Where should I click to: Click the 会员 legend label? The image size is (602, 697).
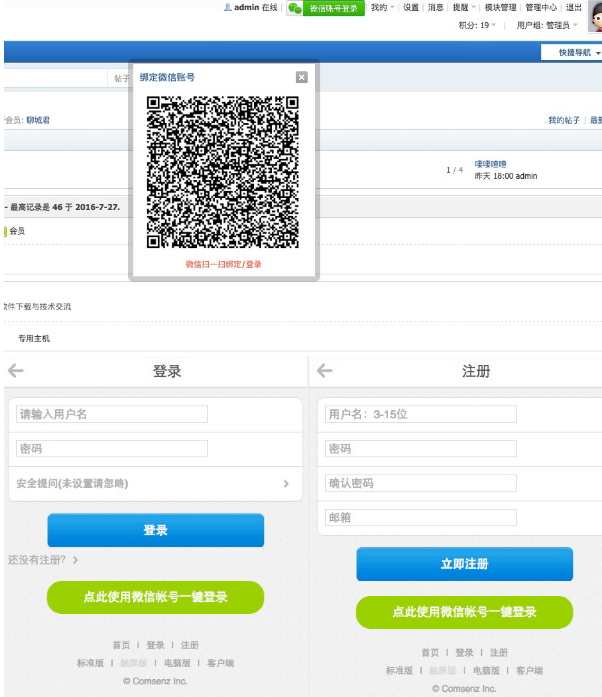(17, 231)
